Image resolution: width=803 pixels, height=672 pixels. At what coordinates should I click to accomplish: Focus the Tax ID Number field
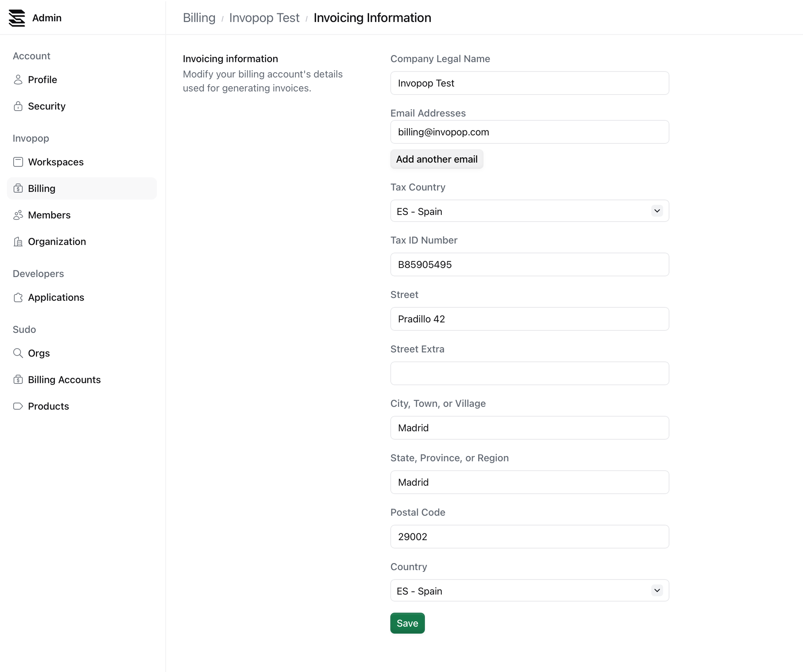click(x=529, y=264)
